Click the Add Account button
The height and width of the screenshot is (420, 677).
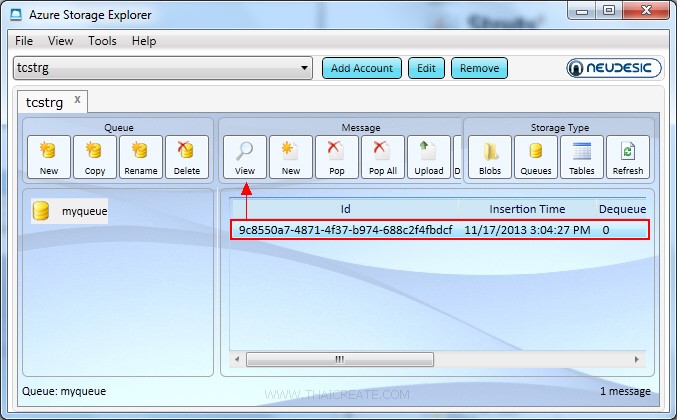coord(362,68)
